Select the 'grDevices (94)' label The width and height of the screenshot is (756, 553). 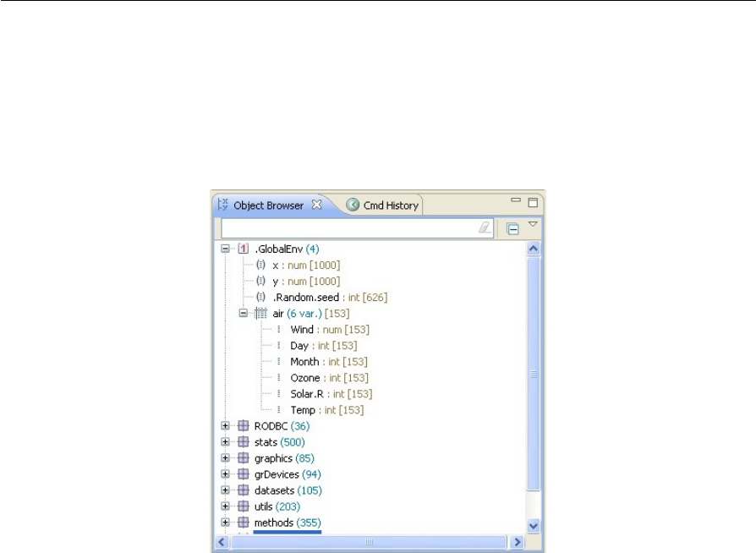[x=288, y=474]
